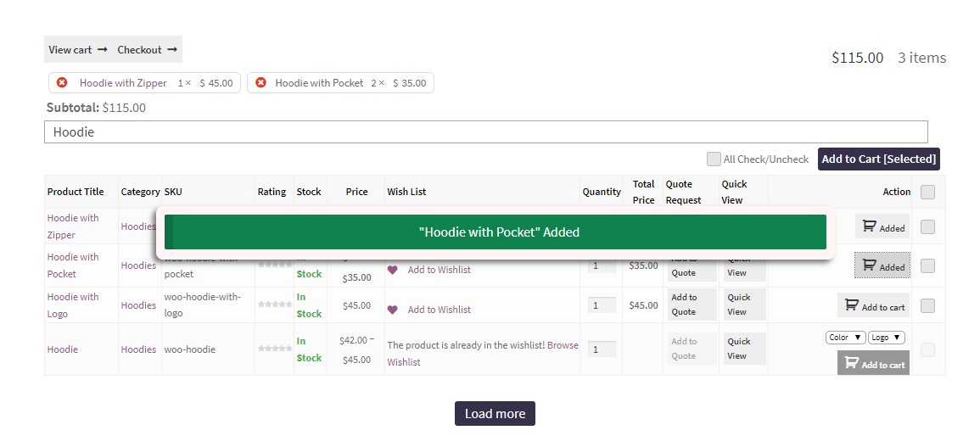Viewport: 980px width, 447px height.
Task: Go to Checkout
Action: click(148, 49)
